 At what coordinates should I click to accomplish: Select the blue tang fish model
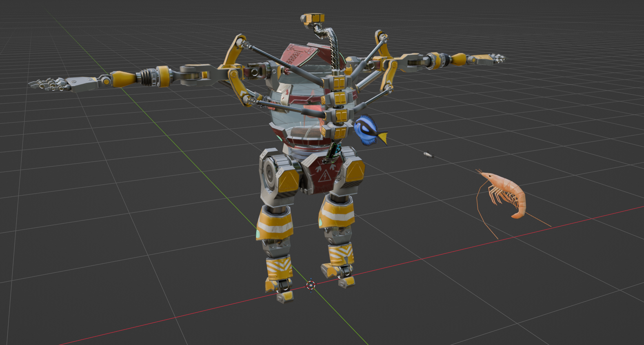(370, 130)
